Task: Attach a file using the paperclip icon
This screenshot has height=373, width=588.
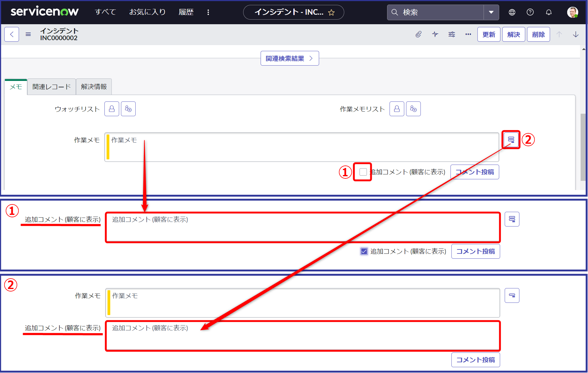Action: (x=419, y=34)
